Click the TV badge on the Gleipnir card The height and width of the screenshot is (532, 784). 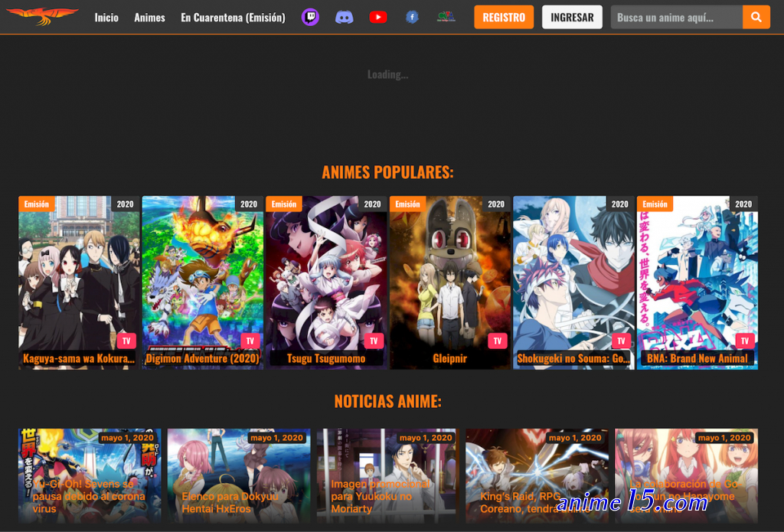click(x=498, y=341)
